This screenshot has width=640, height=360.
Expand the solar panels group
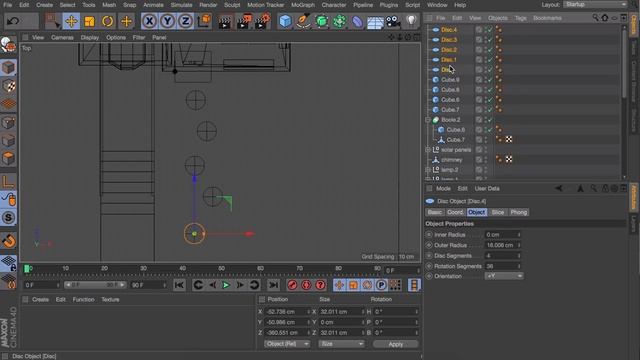click(x=428, y=150)
